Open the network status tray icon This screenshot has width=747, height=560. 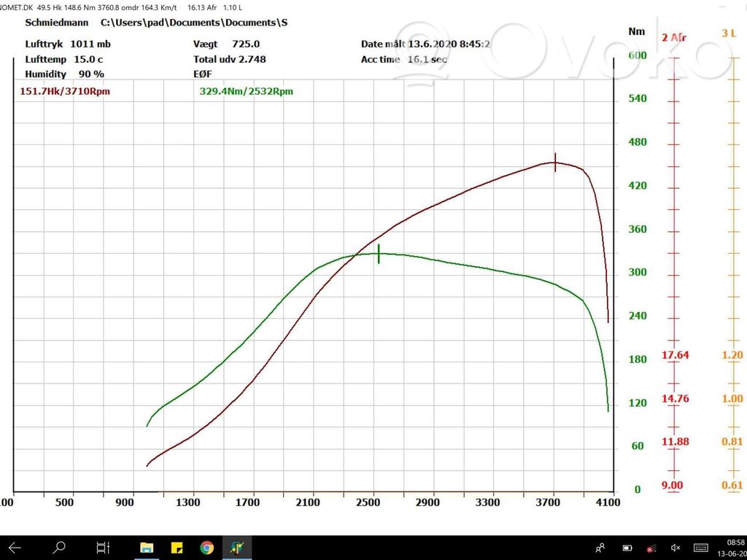point(651,548)
